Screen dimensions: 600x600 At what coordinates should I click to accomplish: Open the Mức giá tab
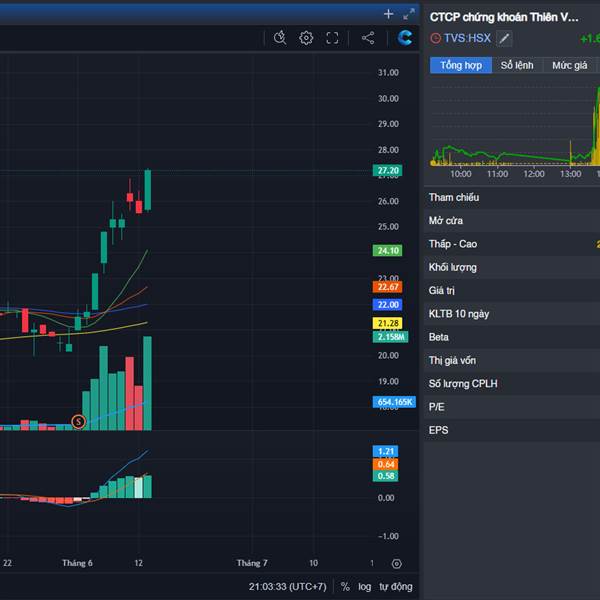pyautogui.click(x=569, y=65)
